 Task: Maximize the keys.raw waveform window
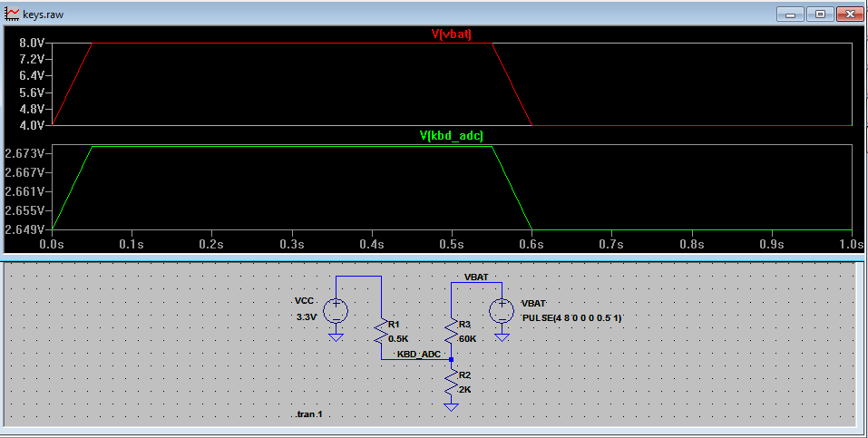point(820,14)
